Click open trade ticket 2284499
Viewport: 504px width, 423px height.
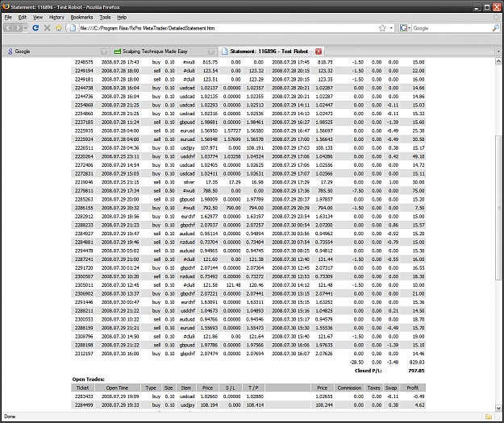(84, 405)
